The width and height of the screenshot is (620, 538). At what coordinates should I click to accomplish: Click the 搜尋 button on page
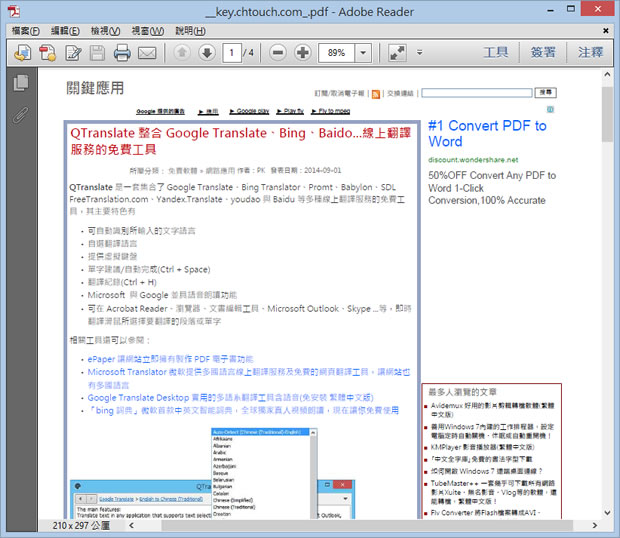click(x=546, y=92)
